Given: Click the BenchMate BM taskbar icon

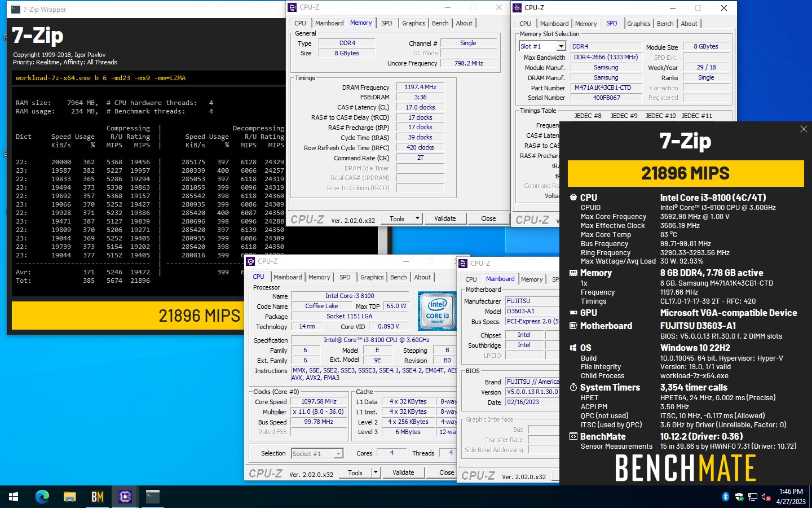Looking at the screenshot, I should [x=97, y=497].
